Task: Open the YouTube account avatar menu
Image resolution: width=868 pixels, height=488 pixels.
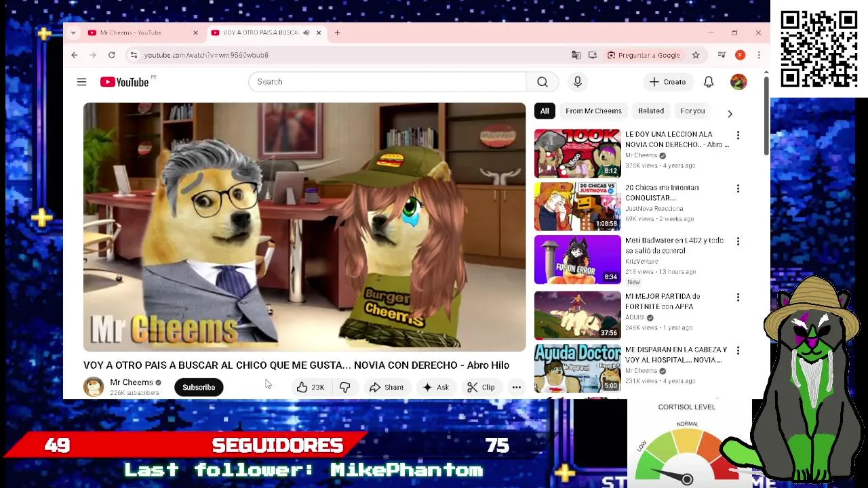Action: point(738,82)
